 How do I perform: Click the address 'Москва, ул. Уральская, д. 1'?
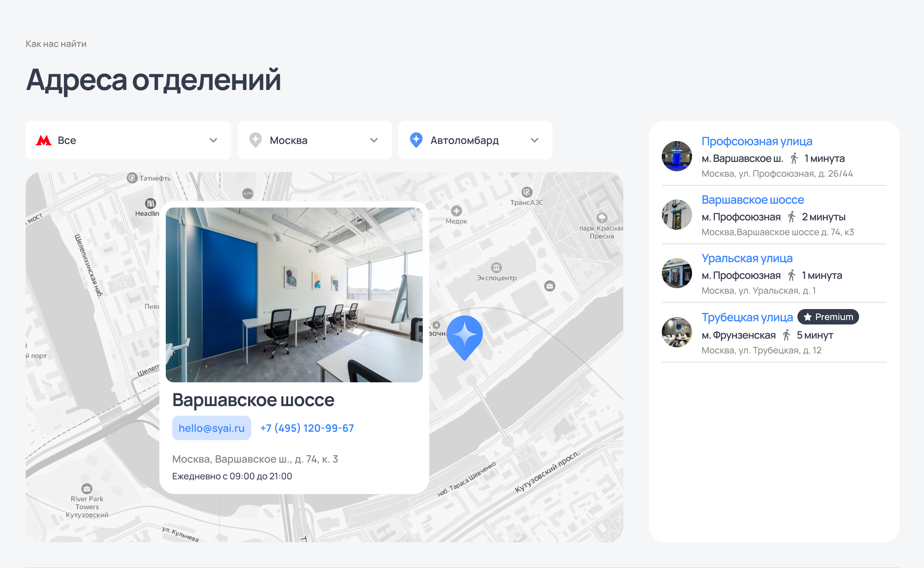758,291
